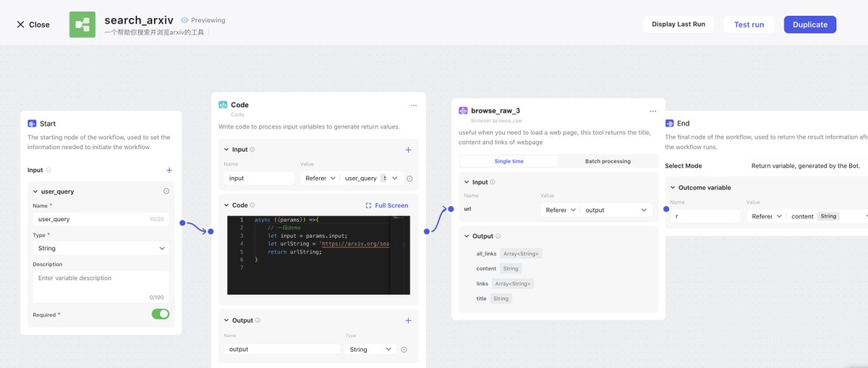Click the browse_raw_3 plugin icon
Viewport: 868px width, 368px height.
464,111
